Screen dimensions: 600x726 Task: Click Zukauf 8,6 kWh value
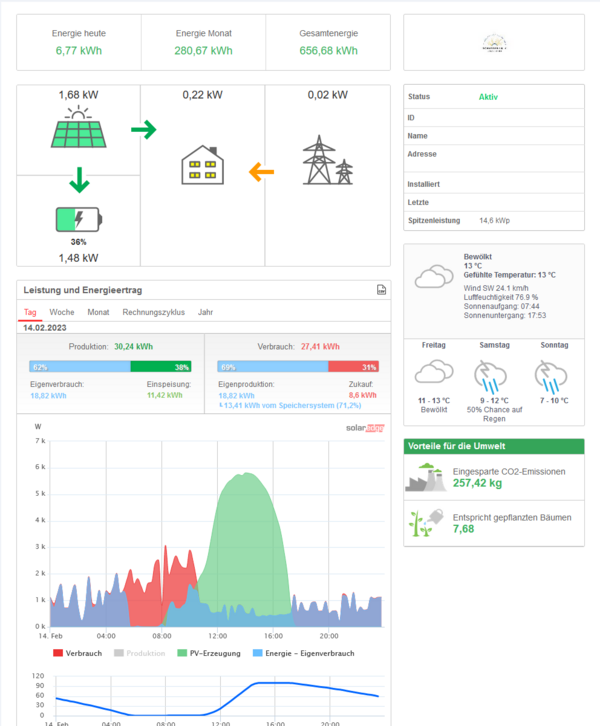pos(362,395)
